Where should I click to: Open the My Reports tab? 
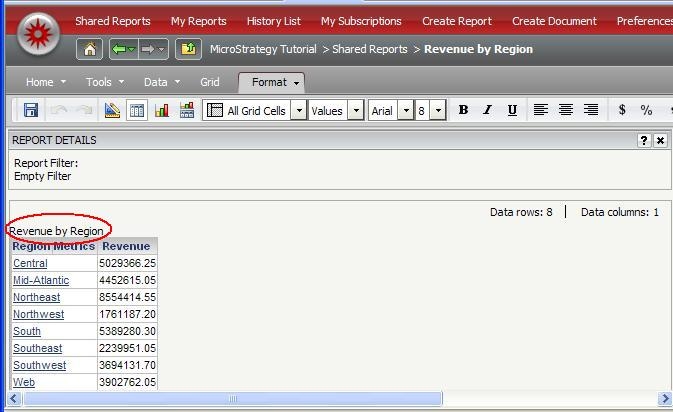point(198,21)
